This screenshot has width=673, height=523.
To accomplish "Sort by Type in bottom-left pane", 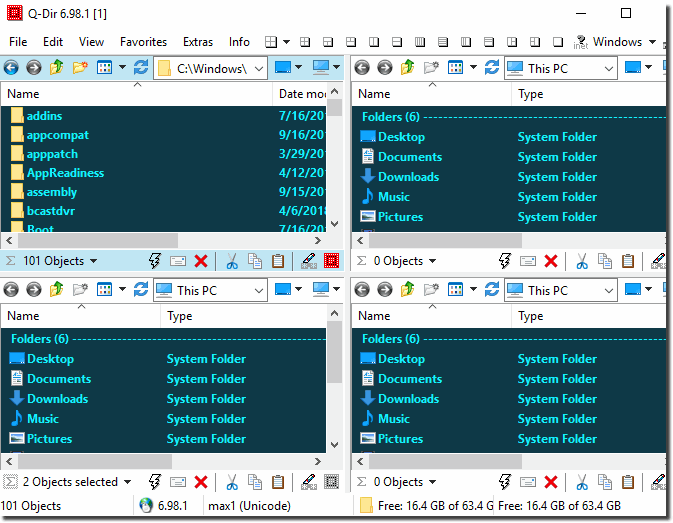I will tap(243, 316).
